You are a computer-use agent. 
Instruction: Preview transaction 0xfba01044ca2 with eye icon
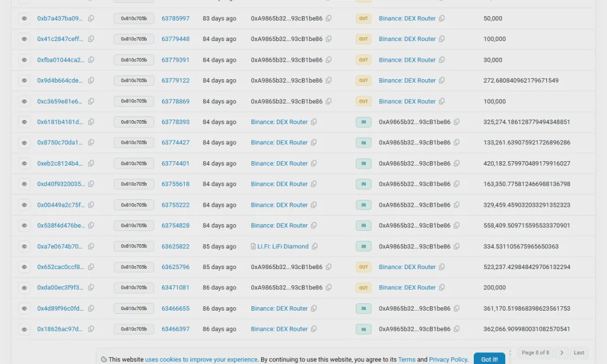pyautogui.click(x=24, y=60)
